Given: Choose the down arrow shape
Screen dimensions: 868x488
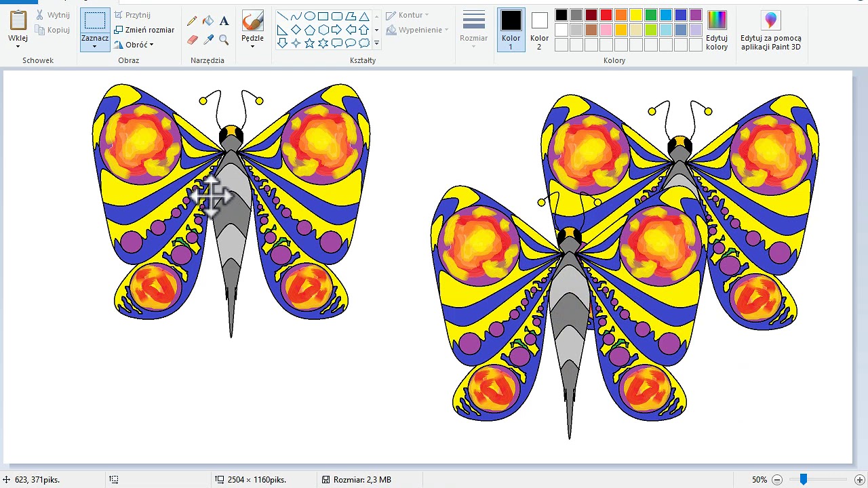Looking at the screenshot, I should coord(282,43).
